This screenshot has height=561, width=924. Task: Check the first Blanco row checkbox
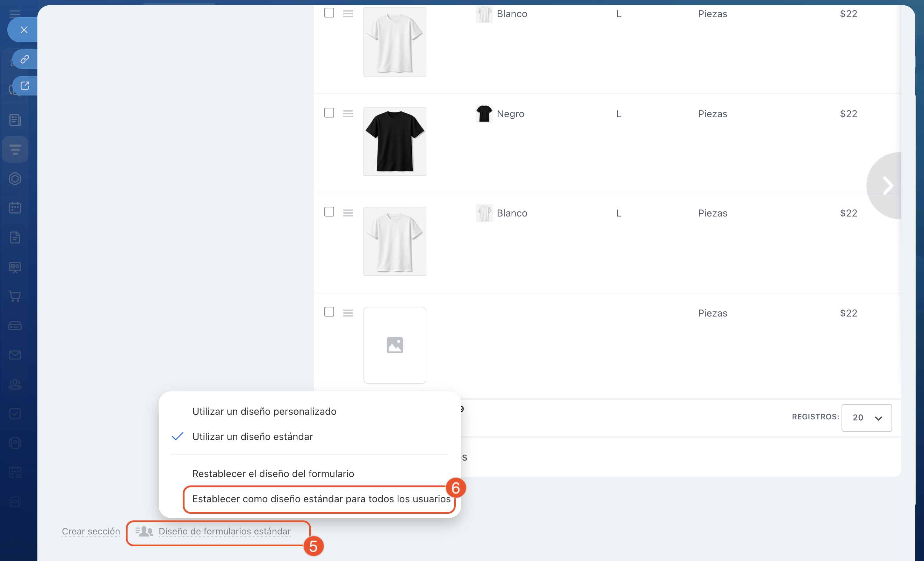point(329,13)
